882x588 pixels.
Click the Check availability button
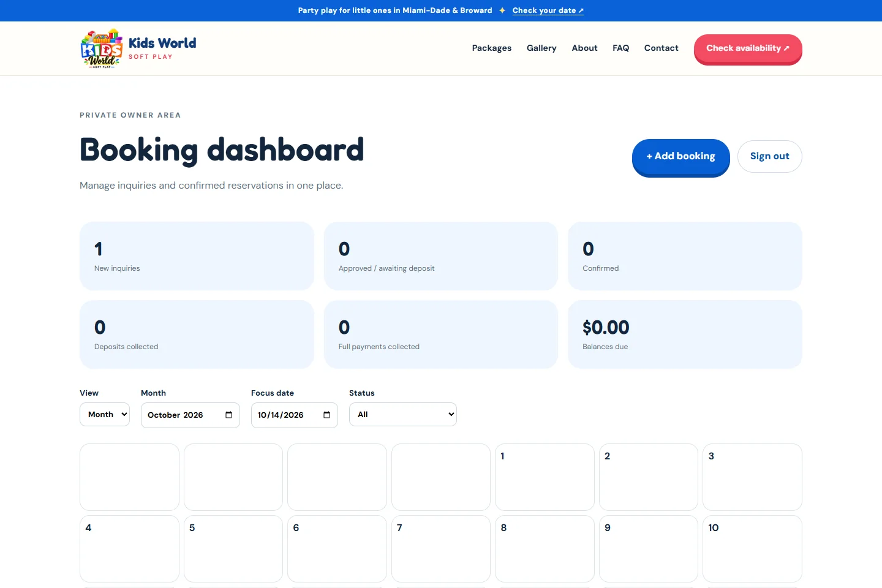[748, 48]
